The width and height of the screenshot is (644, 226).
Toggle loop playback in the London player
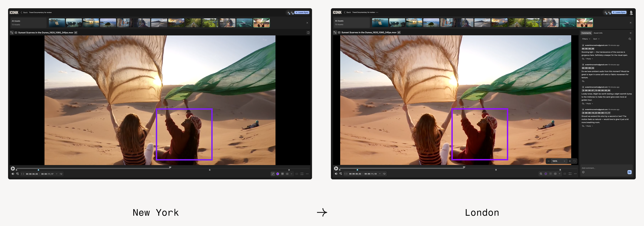click(384, 174)
